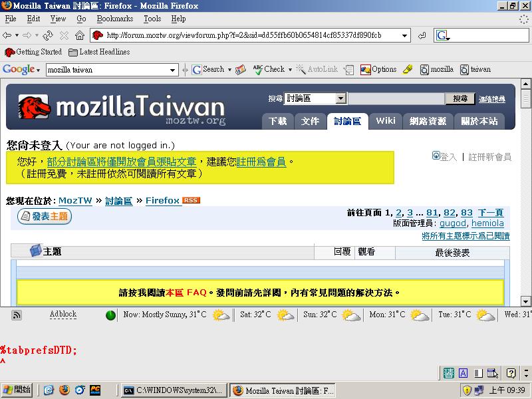Click 'Now: Mostly Sunny' weather forecast

click(176, 315)
